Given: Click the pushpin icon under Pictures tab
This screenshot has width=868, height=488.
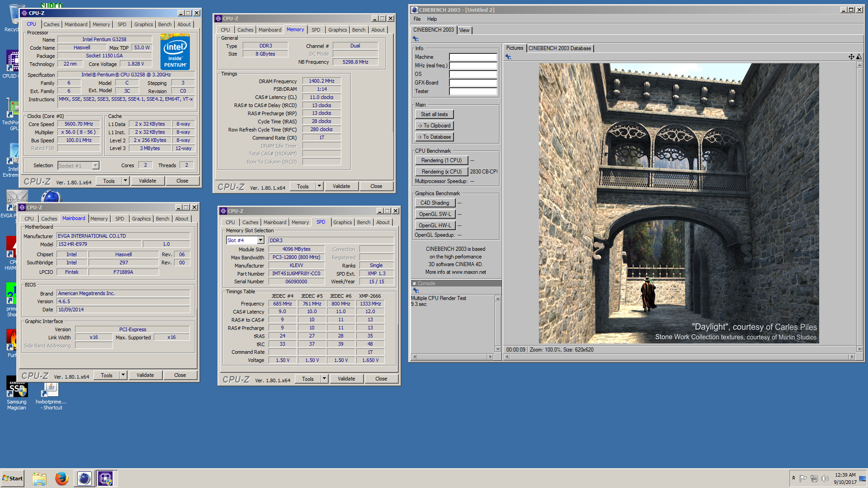Looking at the screenshot, I should 508,57.
